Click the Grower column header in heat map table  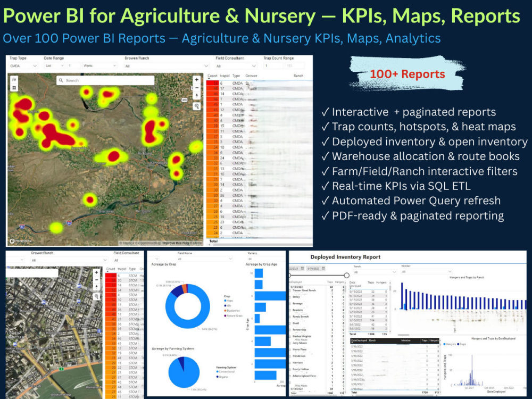pyautogui.click(x=252, y=76)
